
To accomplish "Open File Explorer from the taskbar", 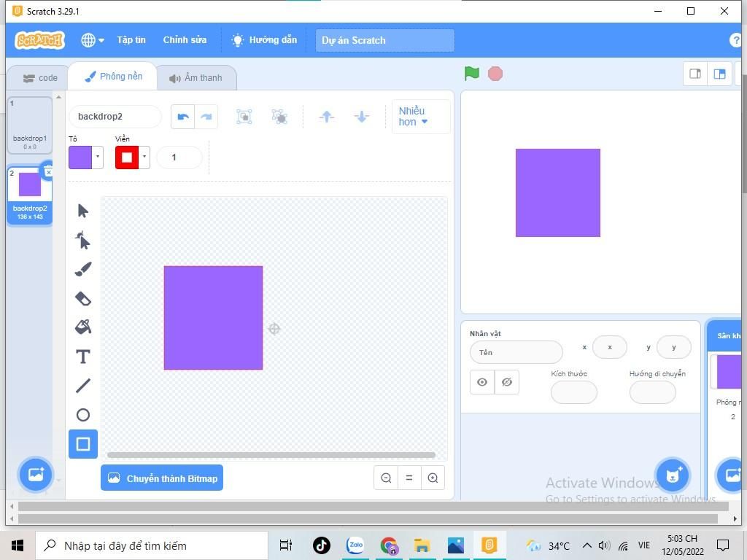I will coord(422,545).
